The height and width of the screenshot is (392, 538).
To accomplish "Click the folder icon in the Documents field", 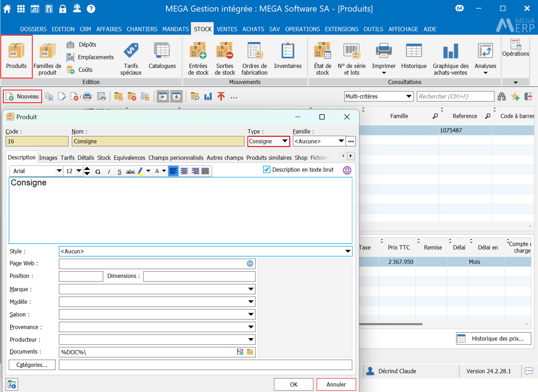I will 250,352.
